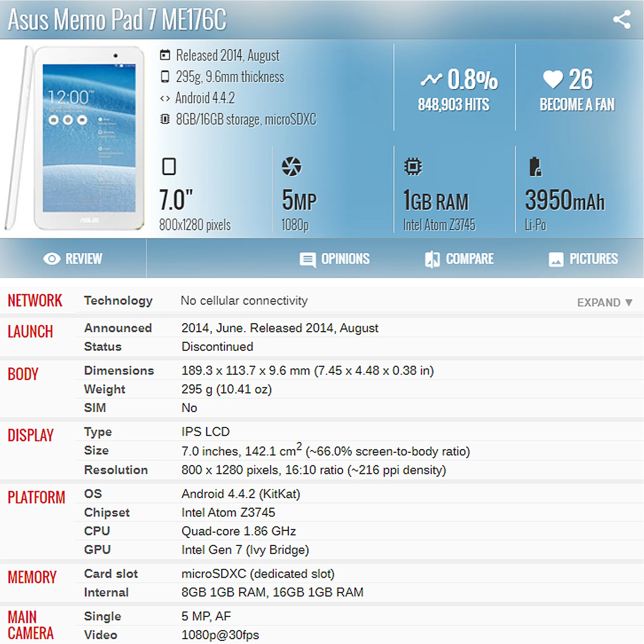Click the Dimensions label link
The image size is (644, 644).
pos(119,371)
